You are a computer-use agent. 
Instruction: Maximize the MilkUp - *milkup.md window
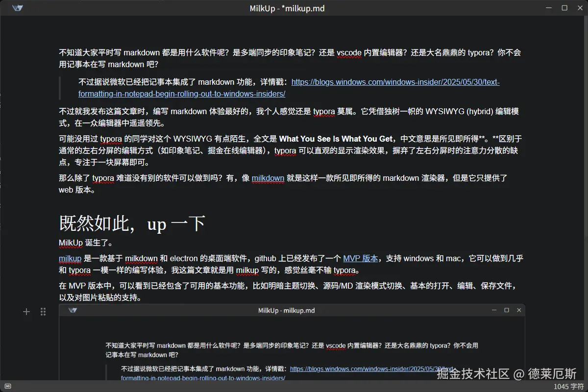click(x=564, y=8)
